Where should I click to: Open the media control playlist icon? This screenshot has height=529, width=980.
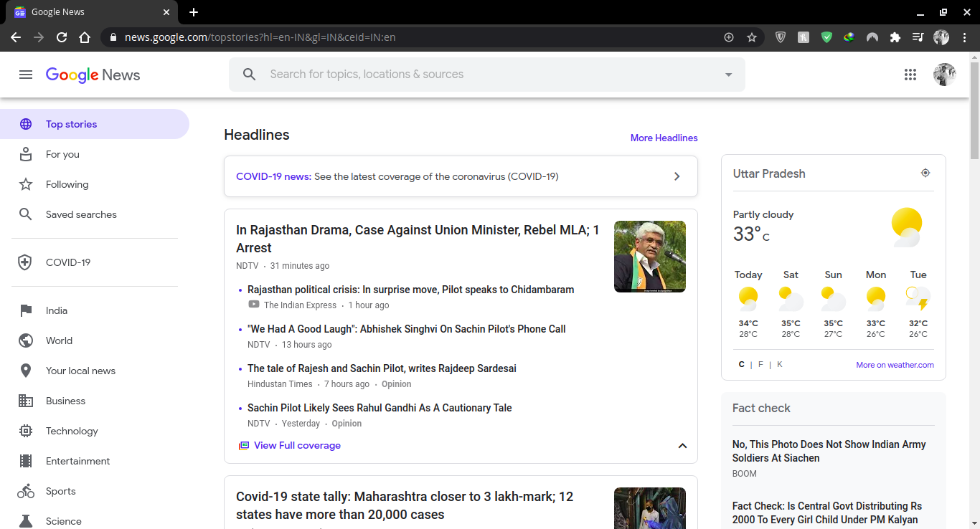point(918,37)
